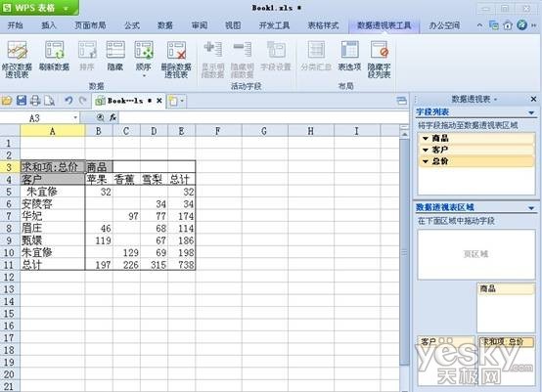Click the 修改数据透视表 ribbon icon
This screenshot has width=542, height=392.
[x=17, y=59]
